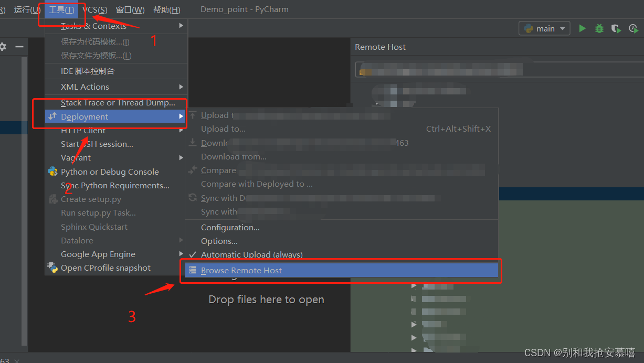The height and width of the screenshot is (363, 644).
Task: Click Download from... in submenu
Action: click(341, 156)
